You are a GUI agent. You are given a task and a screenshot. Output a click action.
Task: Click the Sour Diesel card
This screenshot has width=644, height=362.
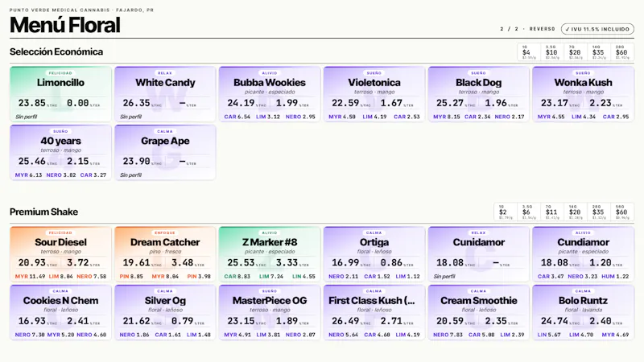(x=61, y=253)
